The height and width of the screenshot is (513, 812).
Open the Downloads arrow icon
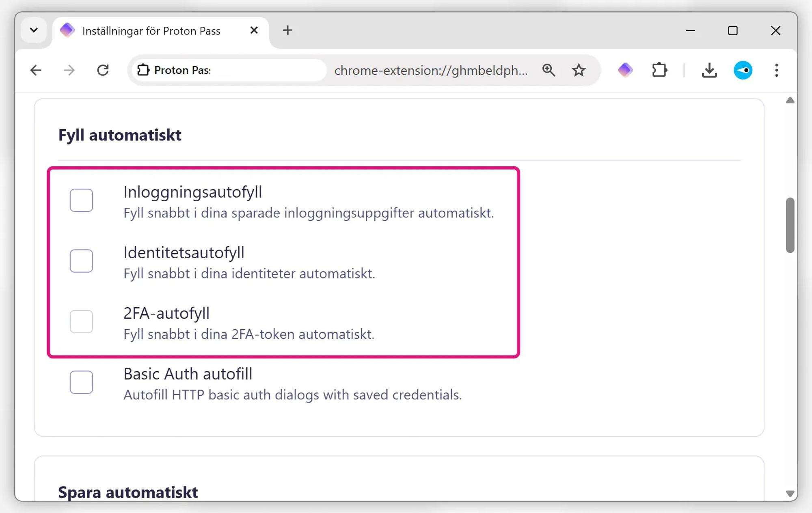click(x=709, y=70)
